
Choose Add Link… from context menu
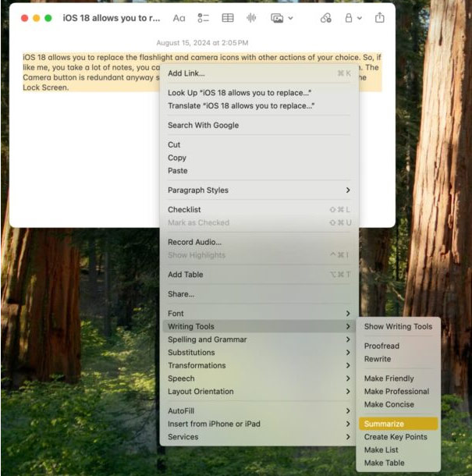coord(259,73)
